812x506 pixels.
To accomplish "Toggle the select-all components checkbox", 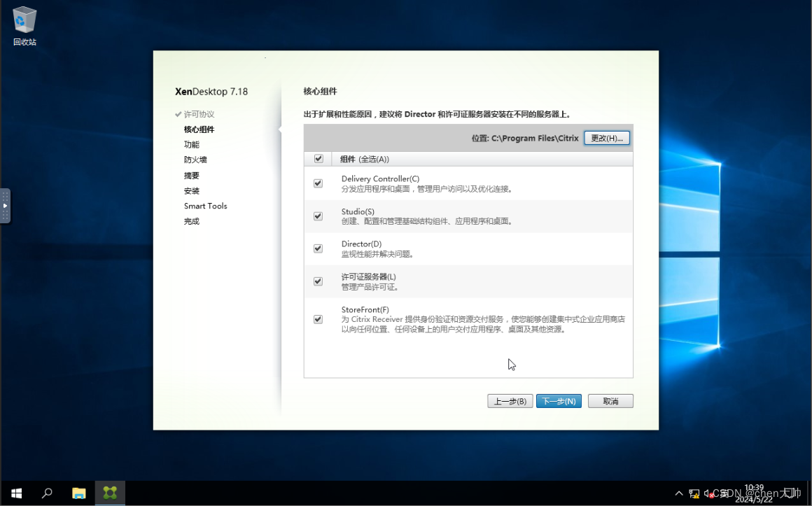I will coord(318,159).
